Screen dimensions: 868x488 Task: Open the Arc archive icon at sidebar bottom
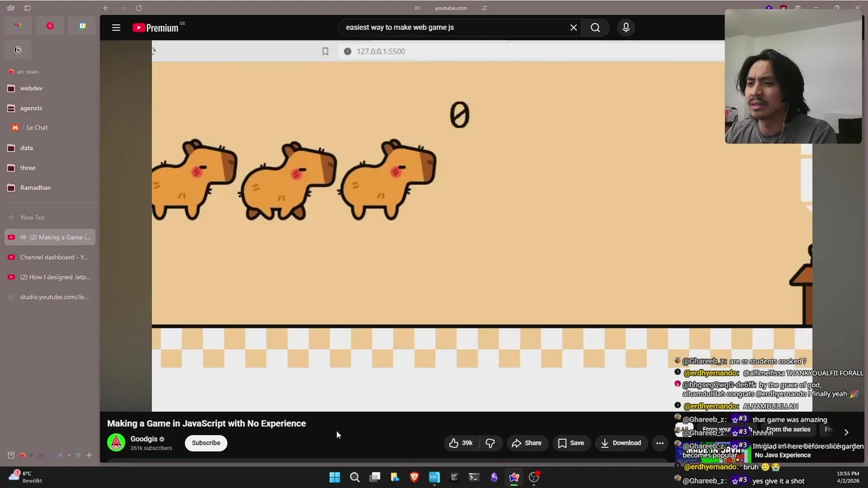pos(11,455)
